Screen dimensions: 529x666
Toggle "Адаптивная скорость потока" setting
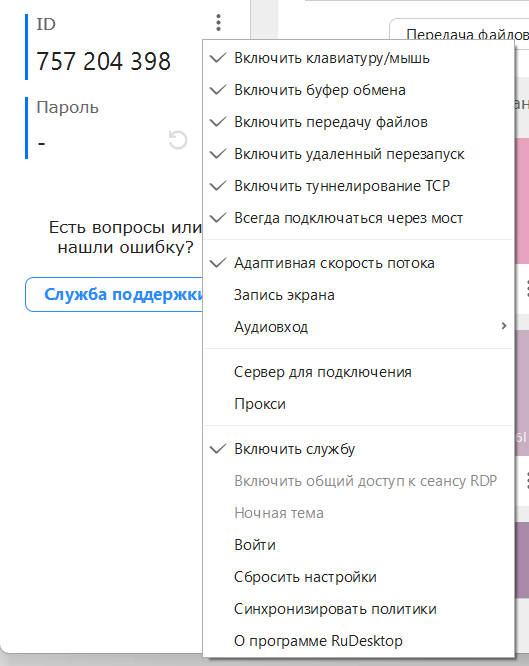(359, 263)
